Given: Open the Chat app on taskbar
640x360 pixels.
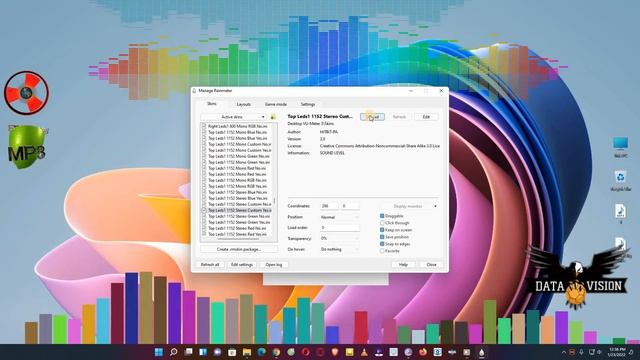Looking at the screenshot, I should pos(218,352).
